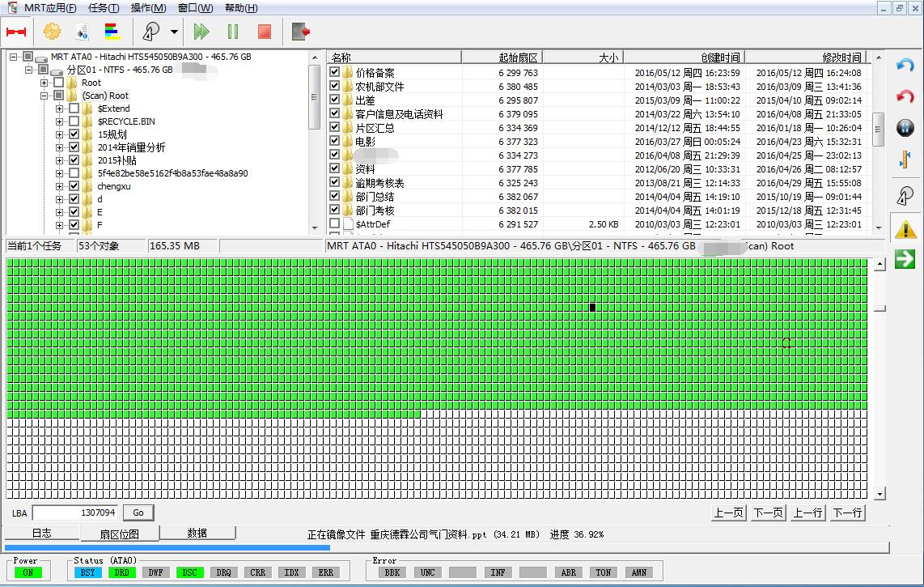
Task: Check the $AttrDef file checkbox
Action: [x=335, y=223]
